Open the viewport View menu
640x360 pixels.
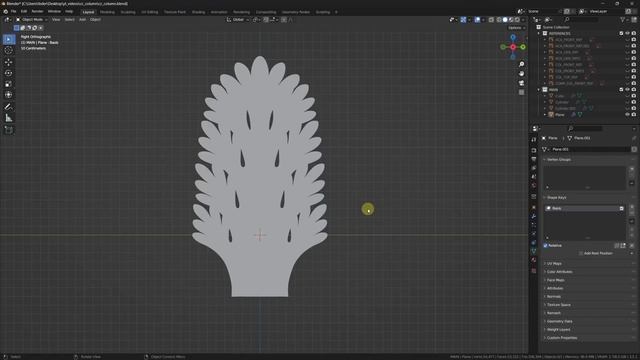pos(56,20)
